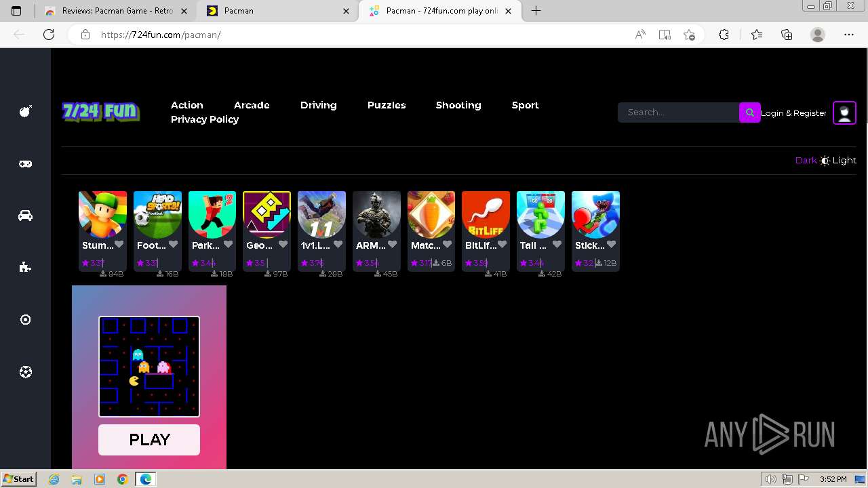Favorite the Geo... game with its heart
Viewport: 868px width, 488px height.
pyautogui.click(x=283, y=245)
